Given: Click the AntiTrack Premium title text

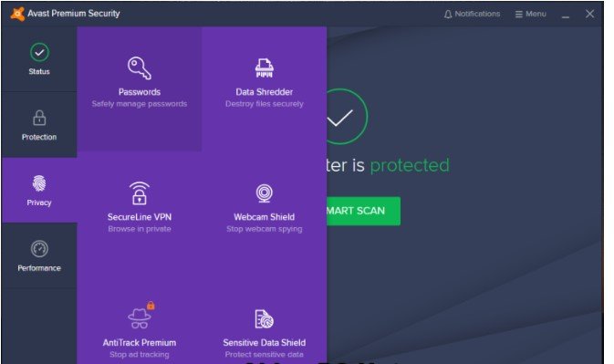Looking at the screenshot, I should coord(140,342).
